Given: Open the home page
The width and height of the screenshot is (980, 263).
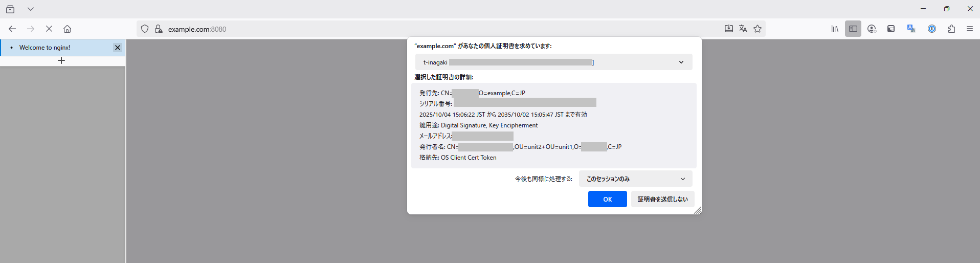Looking at the screenshot, I should (67, 29).
